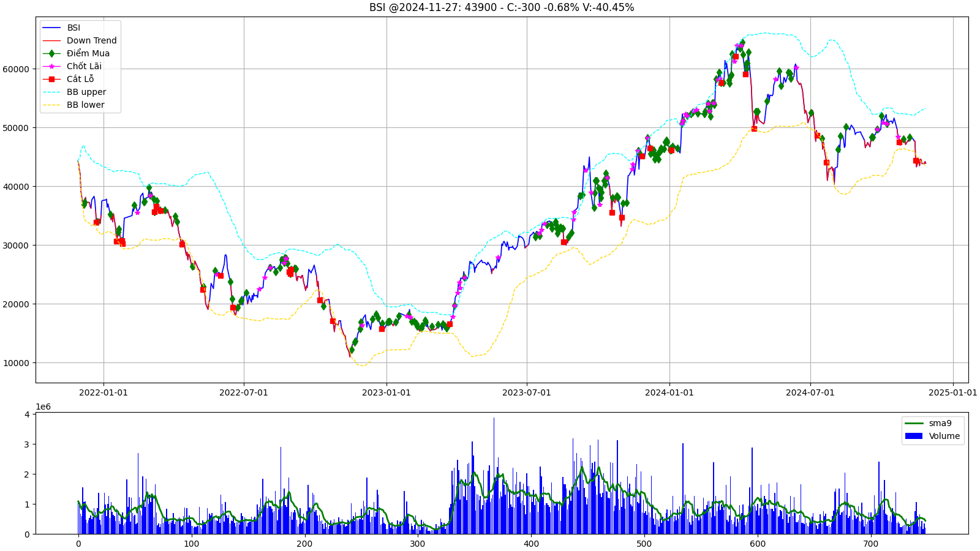Click the 40000 price axis tick label
Viewport: 980px width, 551px height.
click(16, 187)
